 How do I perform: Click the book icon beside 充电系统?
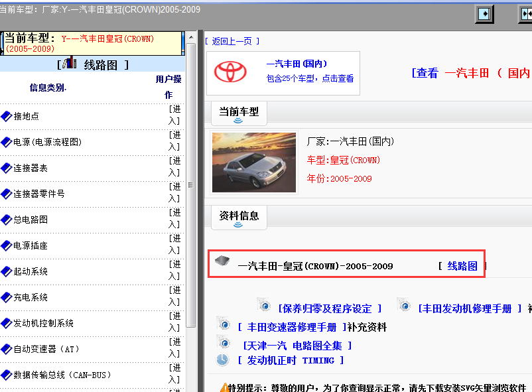(7, 297)
